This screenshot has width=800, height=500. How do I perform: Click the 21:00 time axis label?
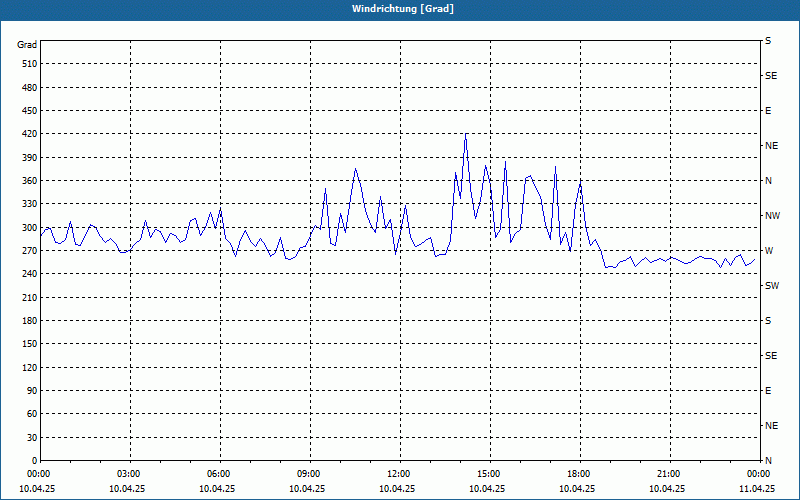click(x=670, y=474)
